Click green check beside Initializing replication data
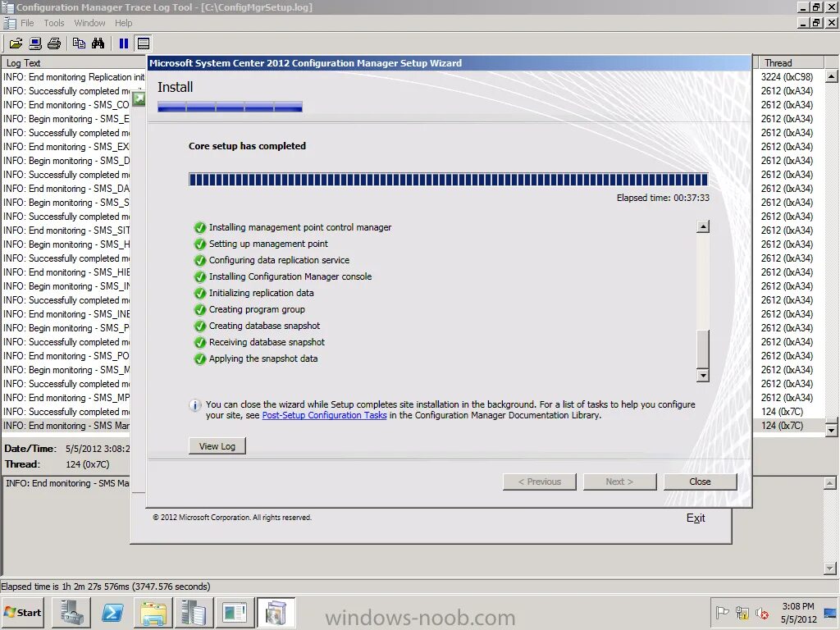Image resolution: width=840 pixels, height=630 pixels. 200,294
